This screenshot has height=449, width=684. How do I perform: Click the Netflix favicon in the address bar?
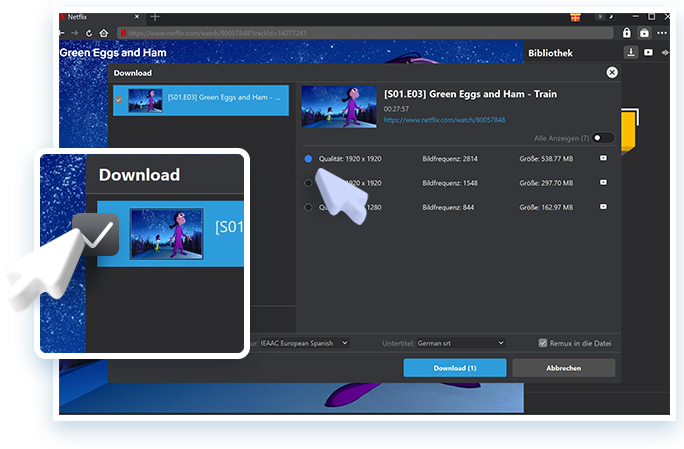pyautogui.click(x=123, y=33)
